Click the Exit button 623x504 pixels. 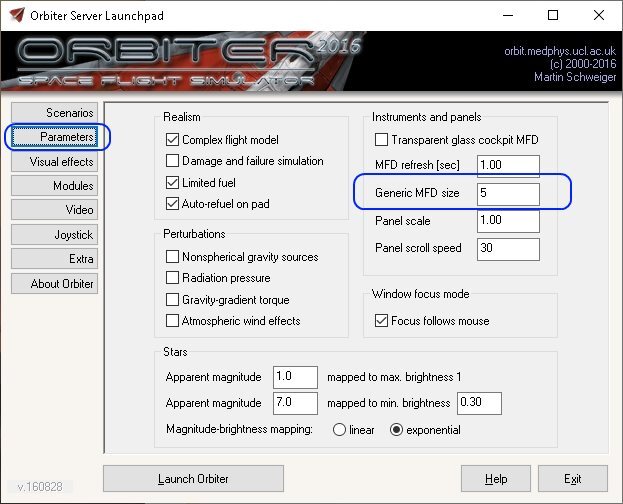(x=573, y=479)
